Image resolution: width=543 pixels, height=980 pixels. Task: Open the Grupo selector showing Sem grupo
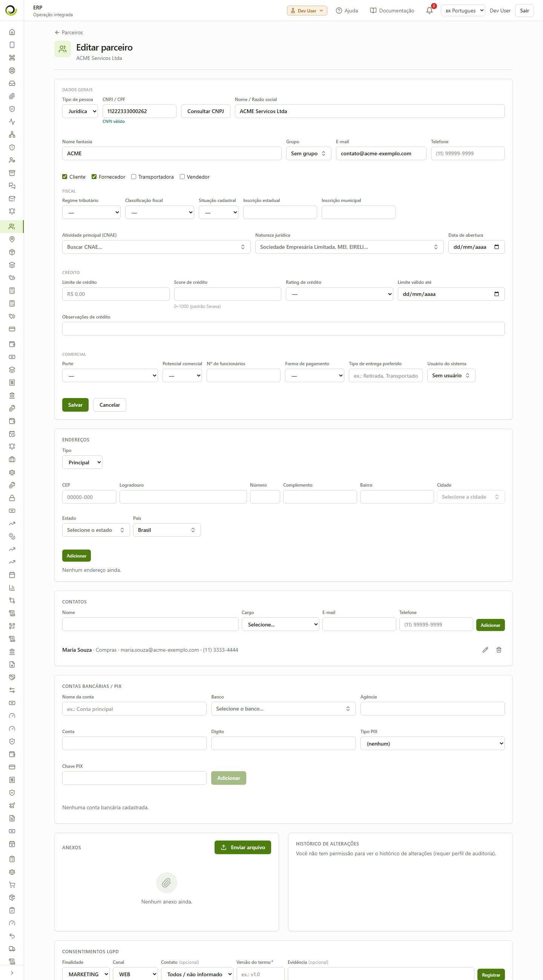coord(308,153)
